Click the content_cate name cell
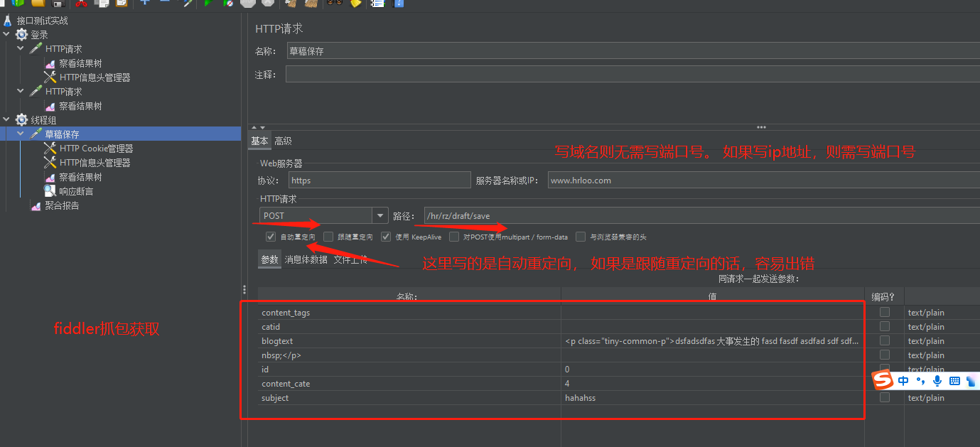The height and width of the screenshot is (447, 980). pyautogui.click(x=409, y=383)
